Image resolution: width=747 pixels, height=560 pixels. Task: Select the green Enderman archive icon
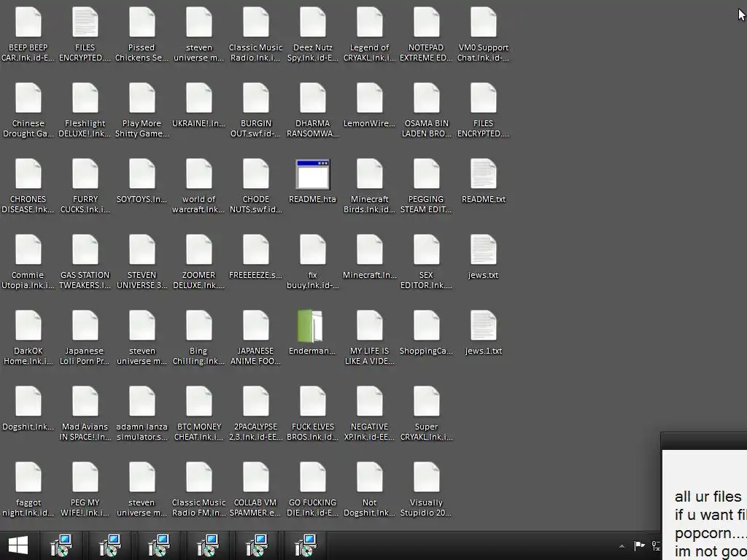click(310, 326)
